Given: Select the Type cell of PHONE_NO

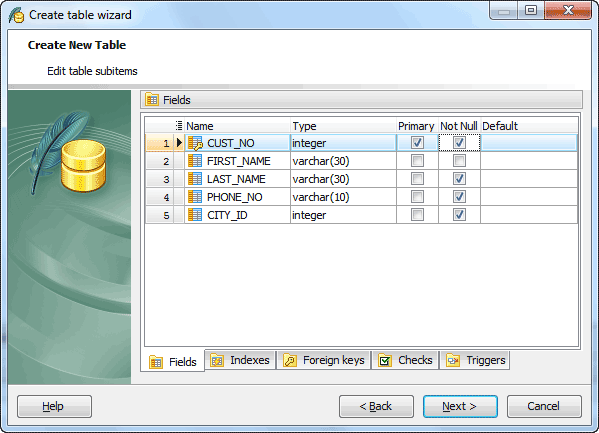Looking at the screenshot, I should click(343, 197).
